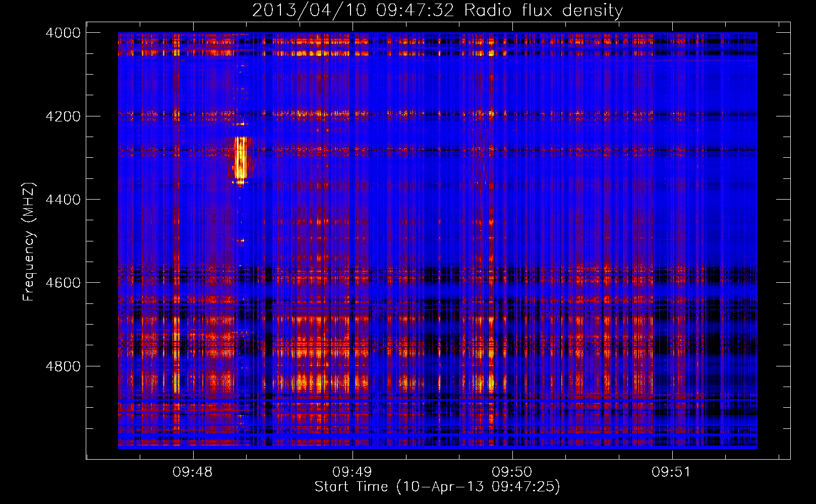Screen dimensions: 816x504
Task: Click the 4600 frequency tick label
Action: click(63, 283)
